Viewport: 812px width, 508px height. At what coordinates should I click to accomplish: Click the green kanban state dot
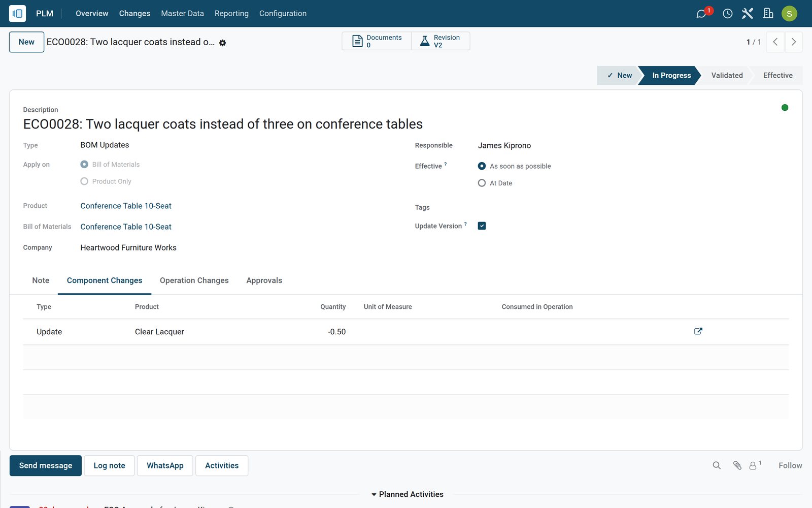pos(785,108)
